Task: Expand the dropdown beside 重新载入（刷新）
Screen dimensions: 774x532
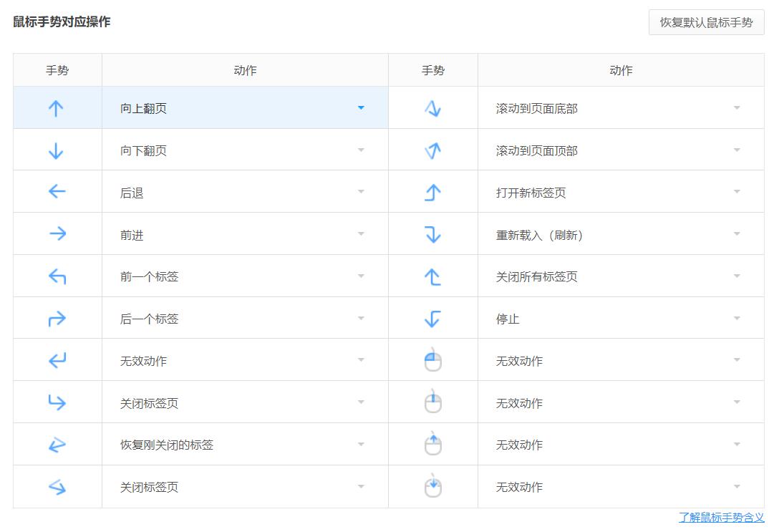Action: [x=737, y=233]
